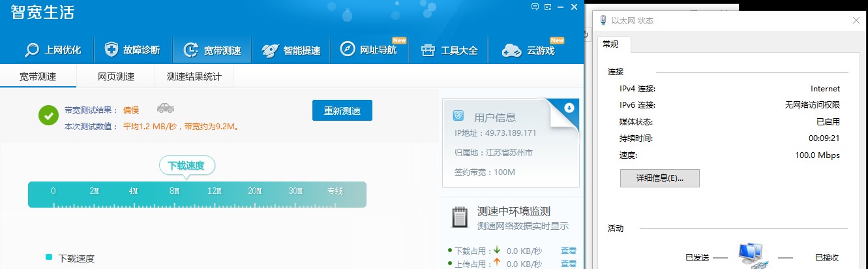Screen dimensions: 868x269
Task: Click the 智宽生活 app title
Action: pyautogui.click(x=42, y=12)
